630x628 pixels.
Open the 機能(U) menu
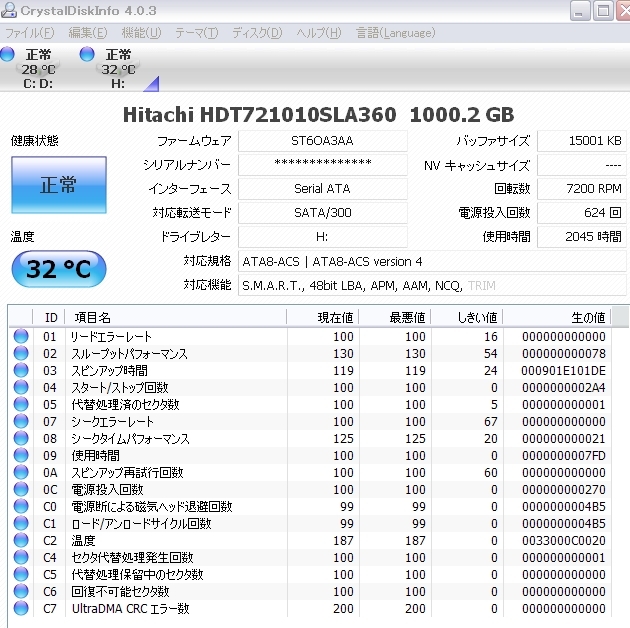point(141,33)
